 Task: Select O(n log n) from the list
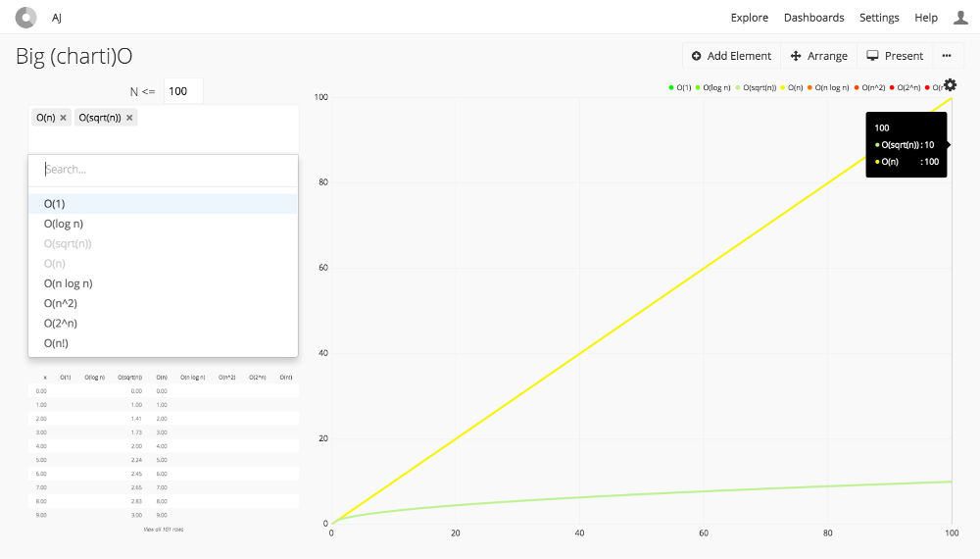point(163,283)
